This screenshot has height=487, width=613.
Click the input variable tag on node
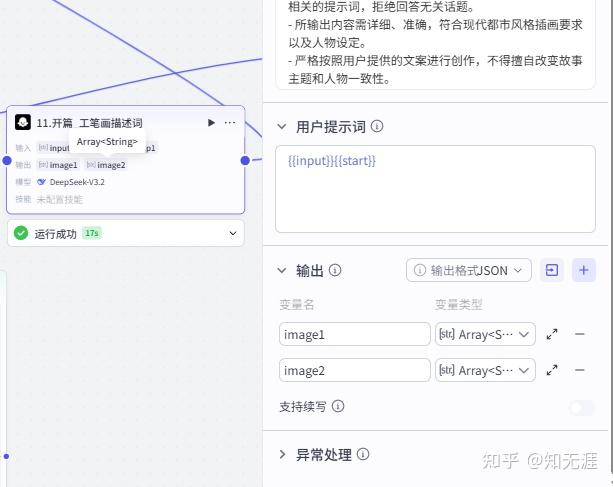(54, 148)
